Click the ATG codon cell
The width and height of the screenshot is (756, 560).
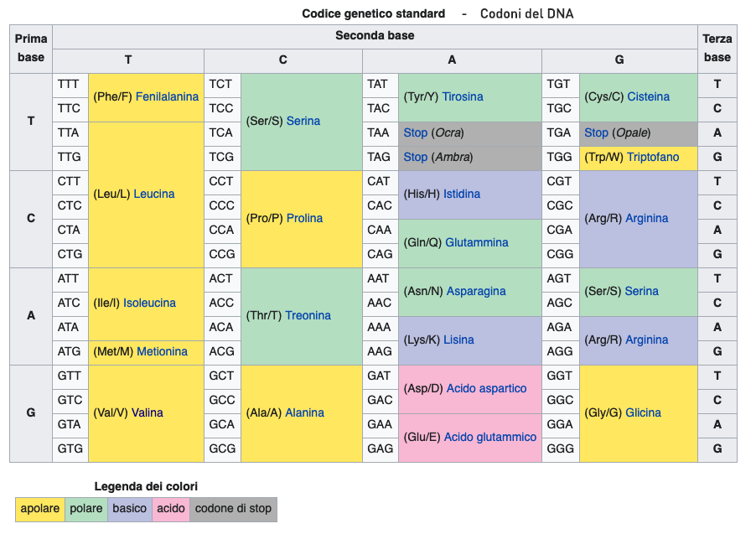[x=70, y=352]
